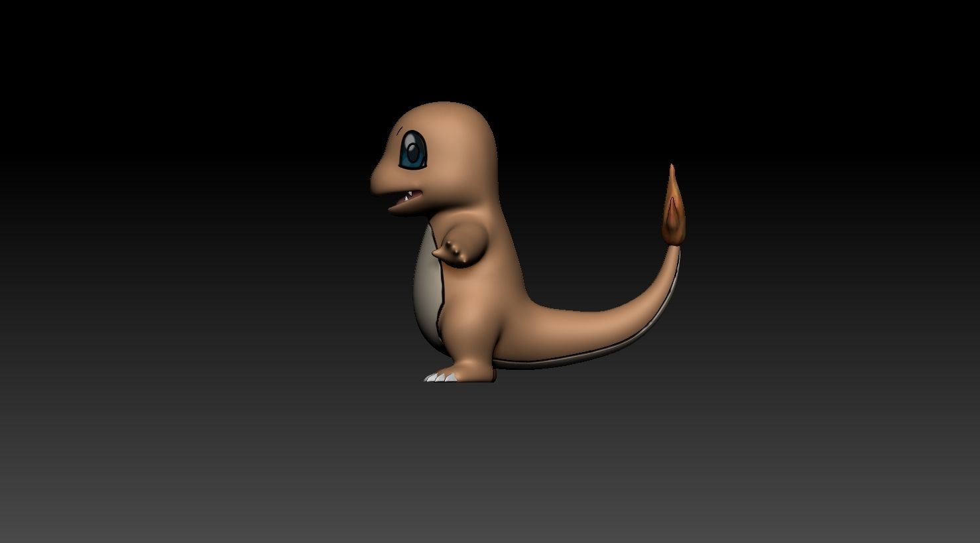Viewport: 980px width, 543px height.
Task: Click the flame at the tail tip
Action: [672, 206]
